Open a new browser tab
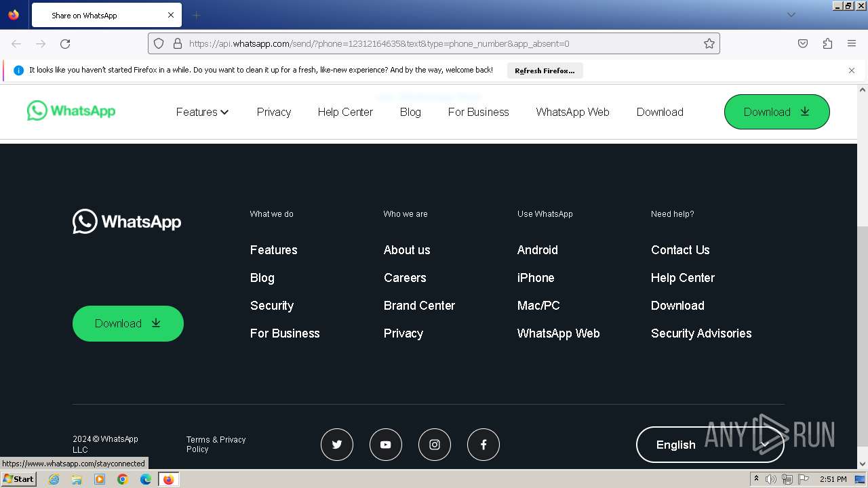Screen dimensions: 868x488 196,15
